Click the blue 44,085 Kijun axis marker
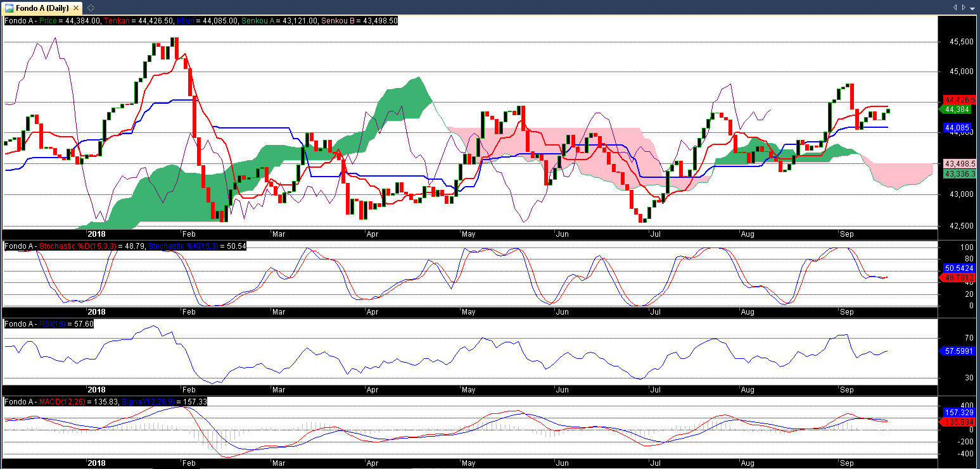The height and width of the screenshot is (469, 980). [x=957, y=128]
